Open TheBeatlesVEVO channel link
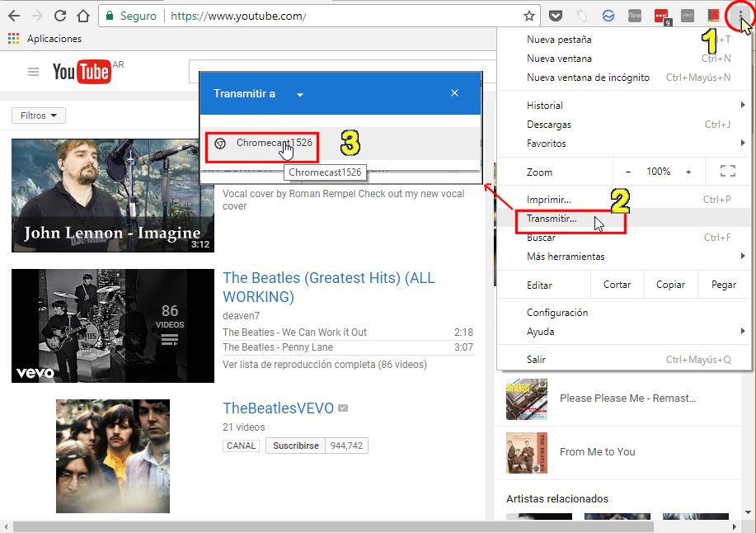This screenshot has height=533, width=756. coord(278,408)
